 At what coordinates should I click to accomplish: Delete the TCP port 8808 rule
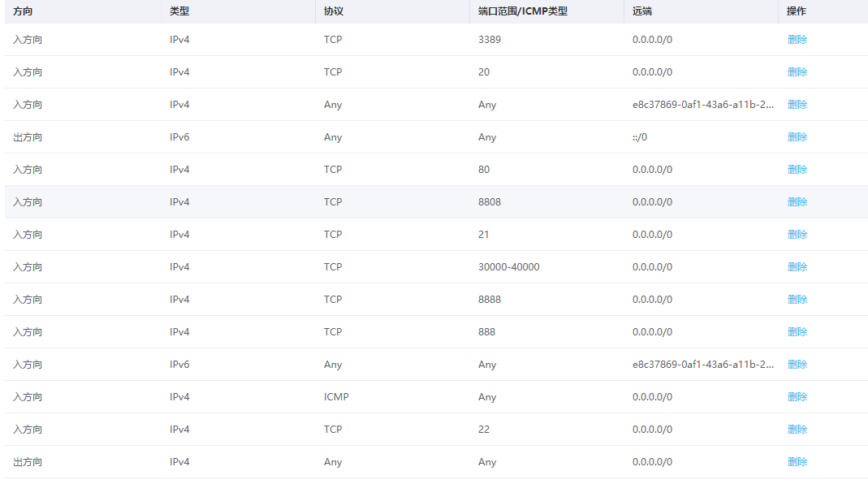click(x=797, y=202)
